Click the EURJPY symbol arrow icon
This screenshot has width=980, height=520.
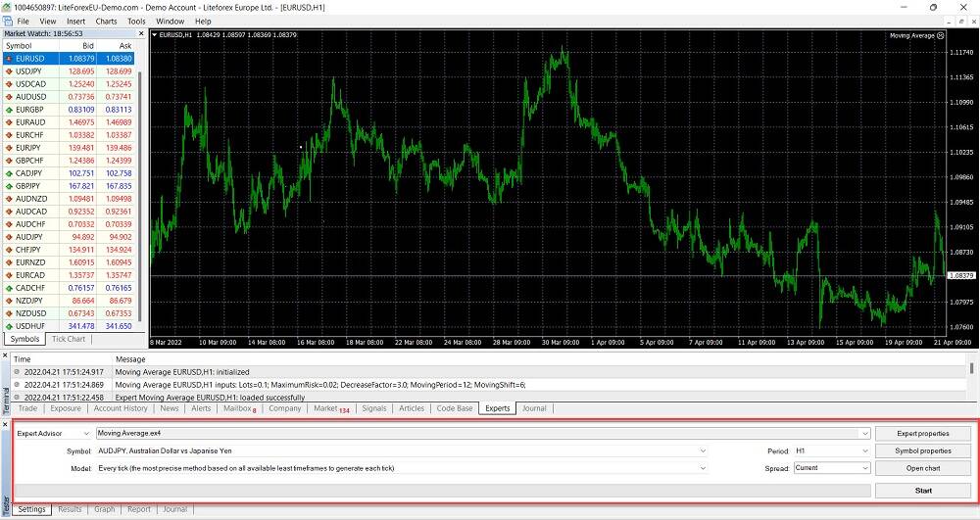point(9,148)
